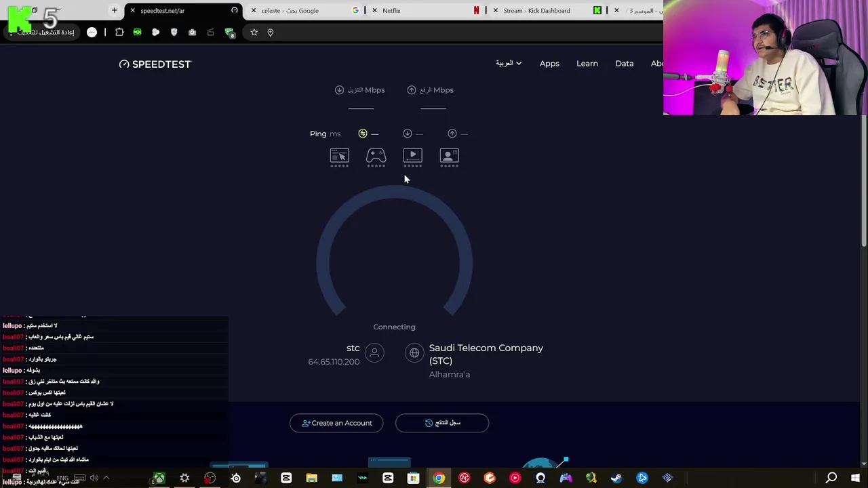
Task: Click the 64.65.110.200 IP address text
Action: [x=334, y=362]
